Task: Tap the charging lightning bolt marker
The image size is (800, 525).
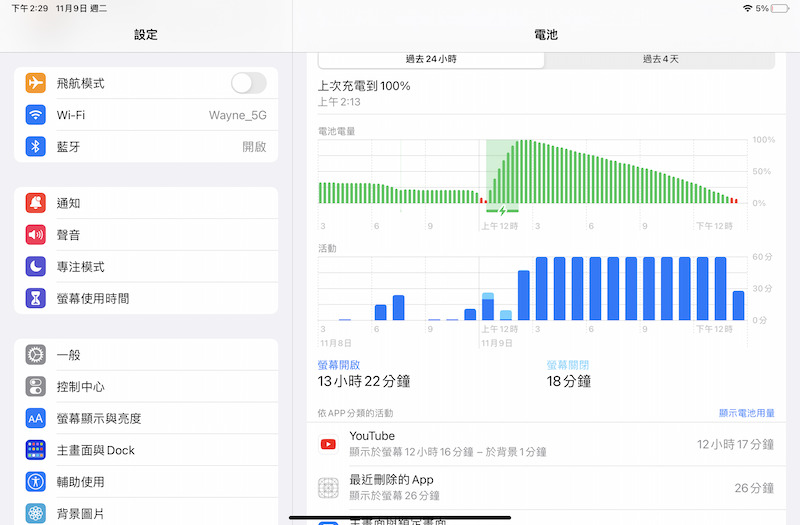Action: [503, 211]
